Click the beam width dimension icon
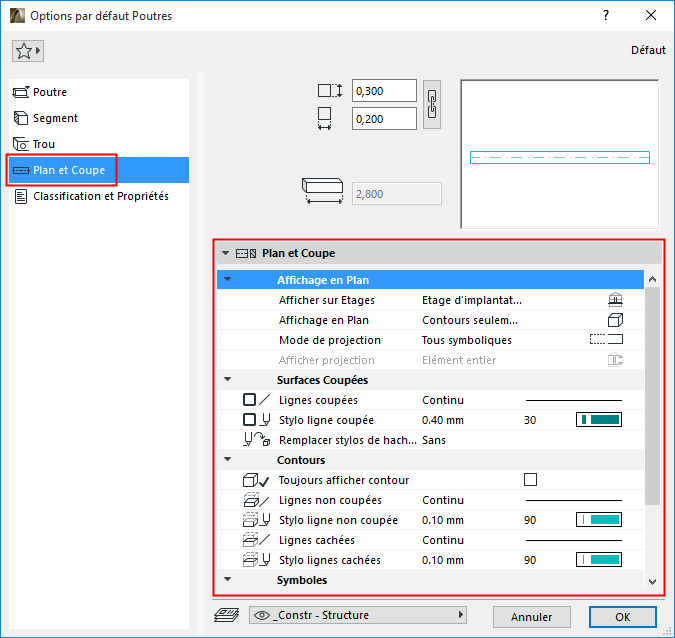 click(325, 118)
